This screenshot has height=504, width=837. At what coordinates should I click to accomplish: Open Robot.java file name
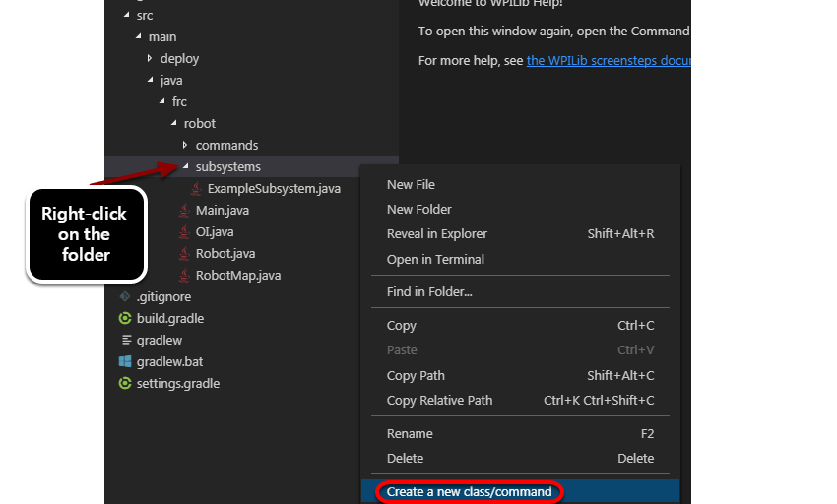(x=225, y=254)
